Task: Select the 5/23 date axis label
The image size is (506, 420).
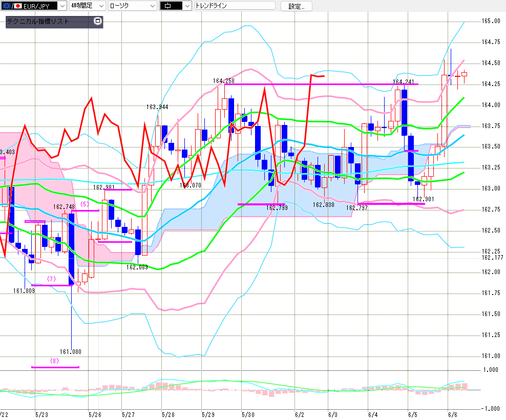Action: pyautogui.click(x=41, y=415)
